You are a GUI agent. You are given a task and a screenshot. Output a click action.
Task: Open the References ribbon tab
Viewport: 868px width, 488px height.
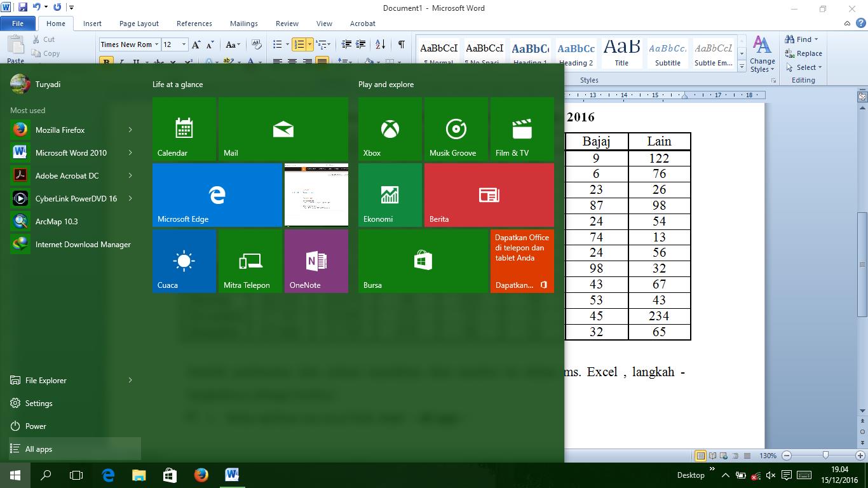tap(194, 24)
